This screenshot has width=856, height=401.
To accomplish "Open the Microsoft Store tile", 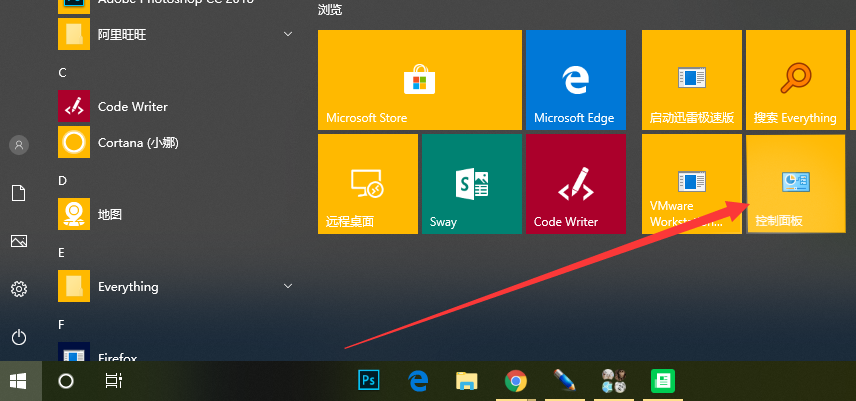I will (x=420, y=80).
